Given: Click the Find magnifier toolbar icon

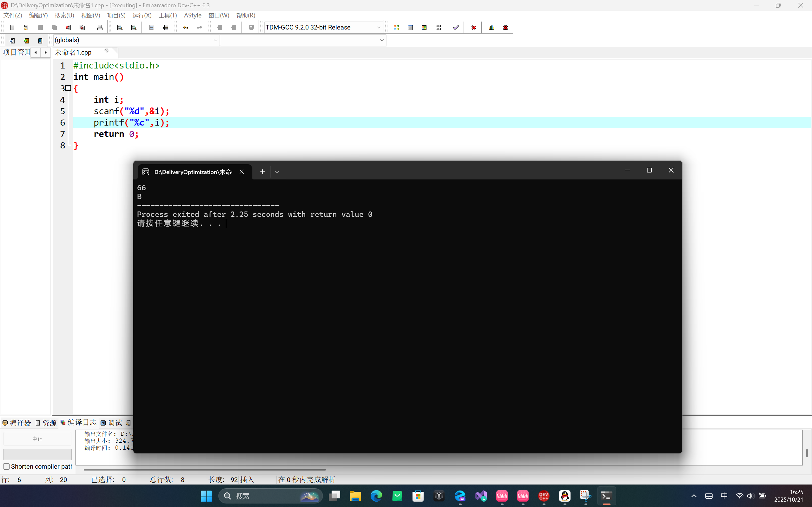Looking at the screenshot, I should click(120, 28).
